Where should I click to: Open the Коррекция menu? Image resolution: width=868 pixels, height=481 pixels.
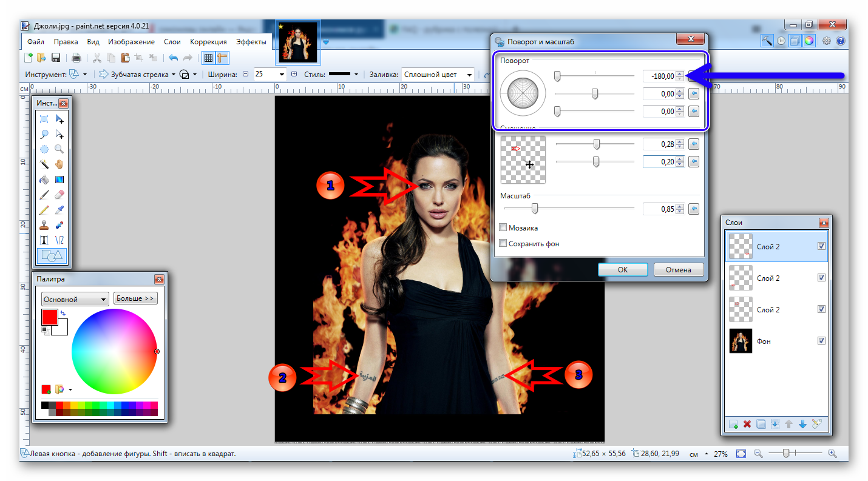tap(208, 42)
